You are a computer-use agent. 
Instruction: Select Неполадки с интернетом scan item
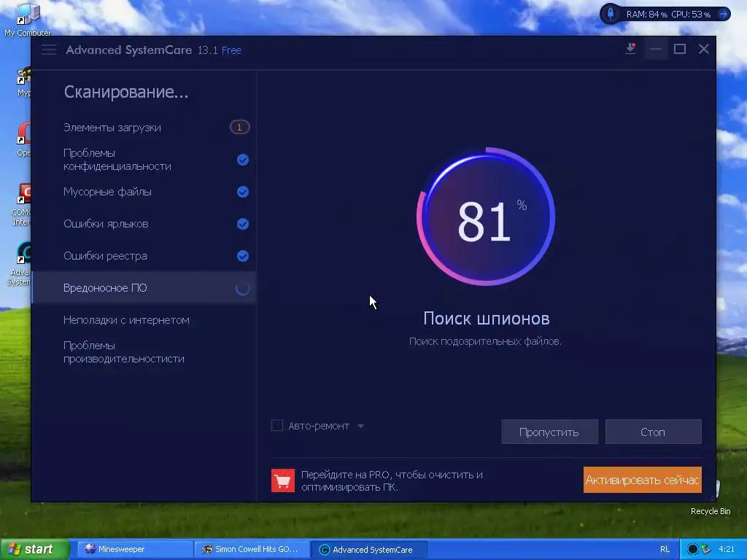coord(144,320)
